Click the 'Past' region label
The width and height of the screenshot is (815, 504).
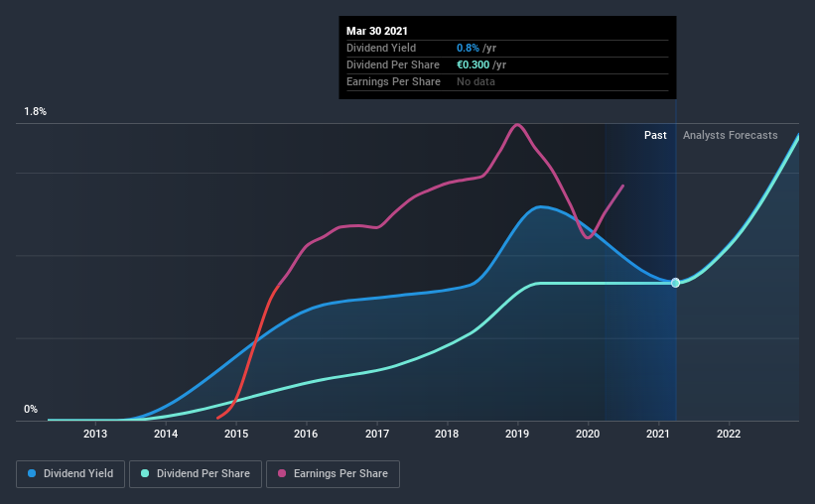[655, 135]
